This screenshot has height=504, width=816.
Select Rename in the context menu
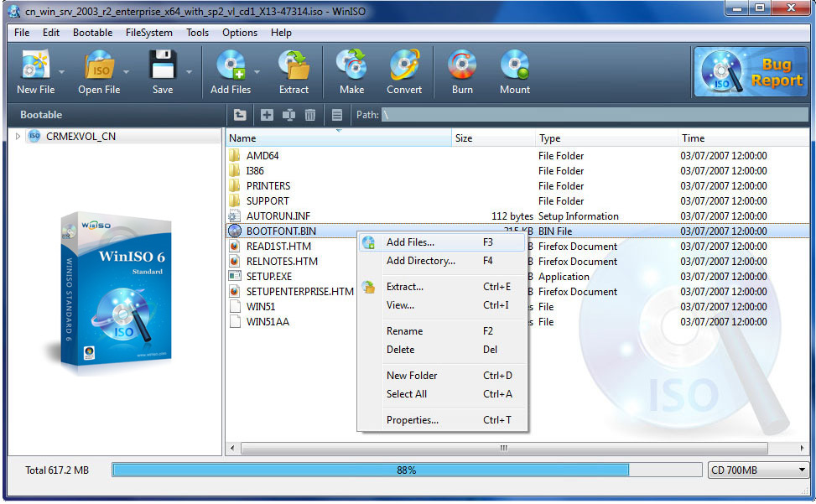click(404, 330)
